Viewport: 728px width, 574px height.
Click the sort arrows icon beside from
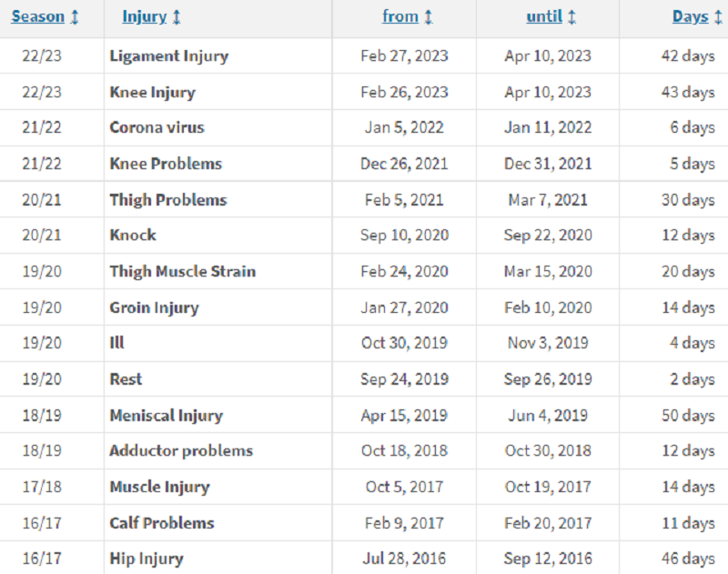point(428,17)
